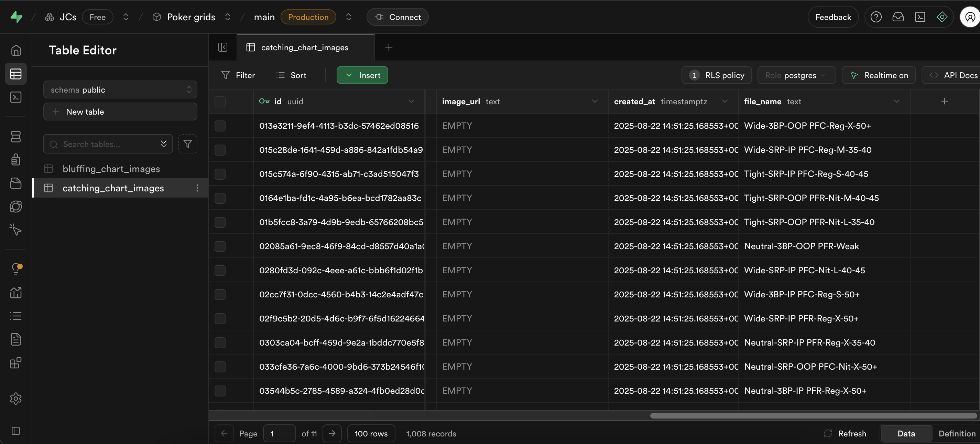Toggle the select-all rows checkbox in the header
The width and height of the screenshot is (980, 444).
pos(220,102)
